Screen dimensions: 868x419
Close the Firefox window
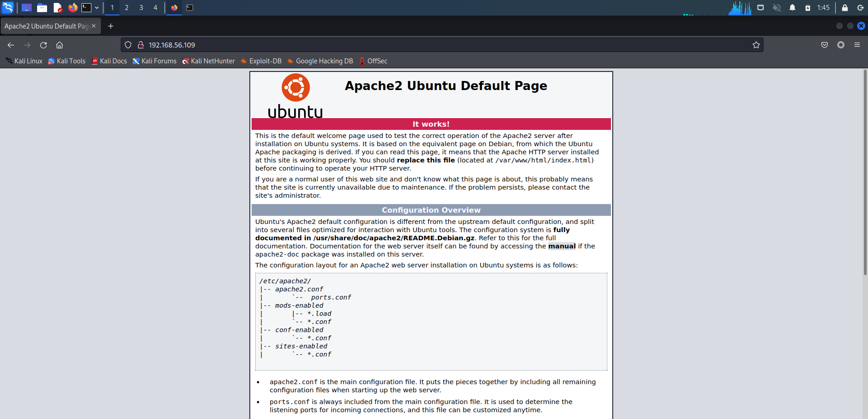click(861, 26)
